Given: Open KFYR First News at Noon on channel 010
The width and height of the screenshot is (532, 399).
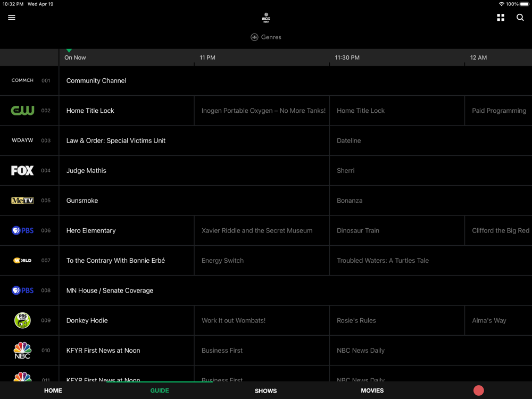Looking at the screenshot, I should click(x=127, y=351).
